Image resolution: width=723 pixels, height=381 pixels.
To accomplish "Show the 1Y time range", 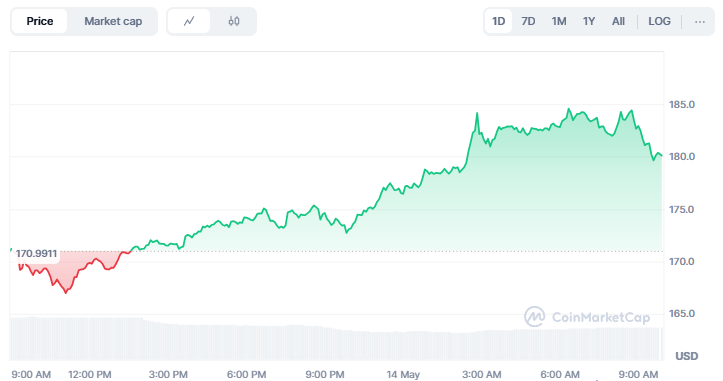I will (x=589, y=21).
